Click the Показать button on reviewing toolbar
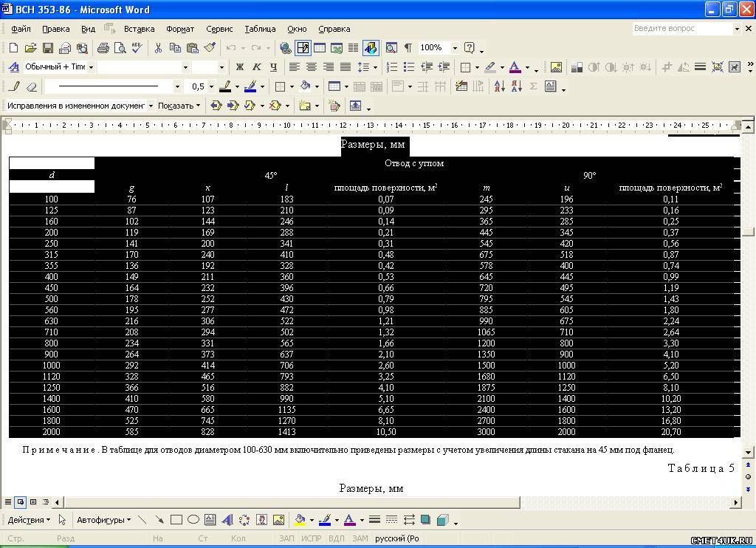 pyautogui.click(x=179, y=106)
